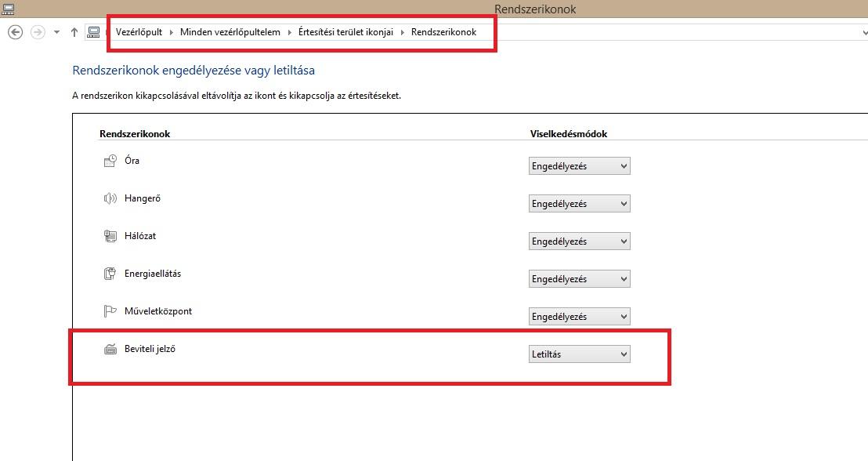Click the Energiaellátás label
This screenshot has height=461, width=868.
click(153, 273)
